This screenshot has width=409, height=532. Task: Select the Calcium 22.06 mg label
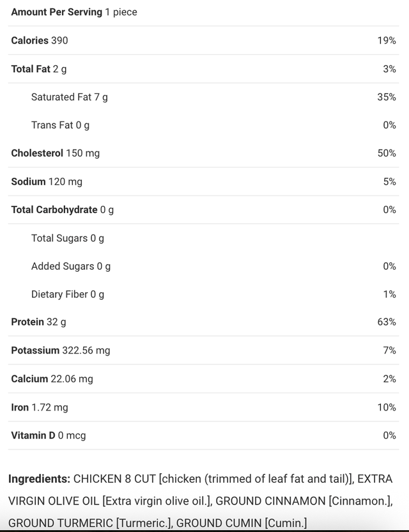pos(52,379)
